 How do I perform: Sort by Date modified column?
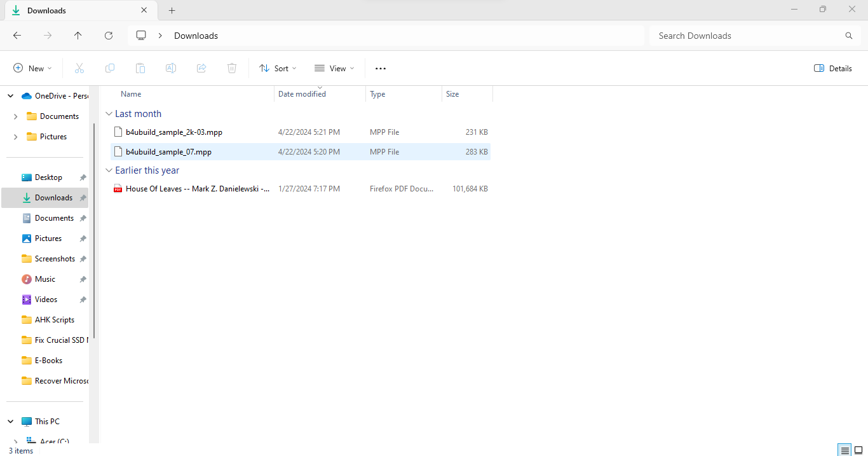coord(302,94)
